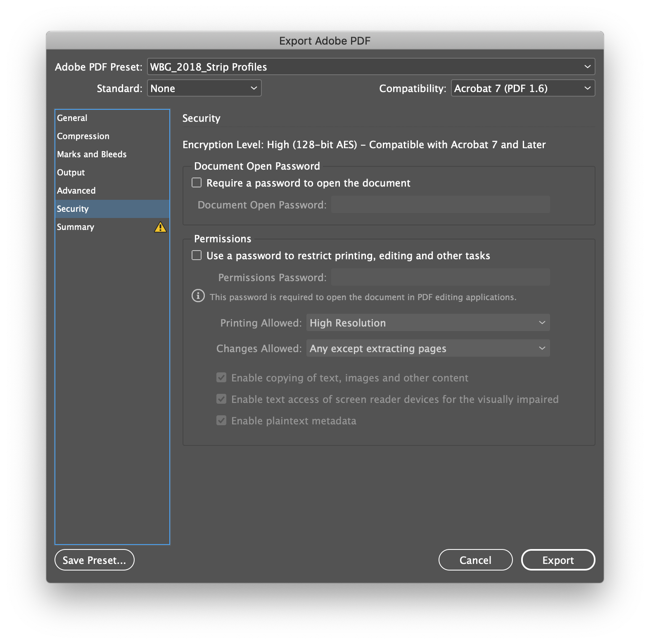Switch to the Advanced pane
Viewport: 650px width, 644px height.
(112, 191)
